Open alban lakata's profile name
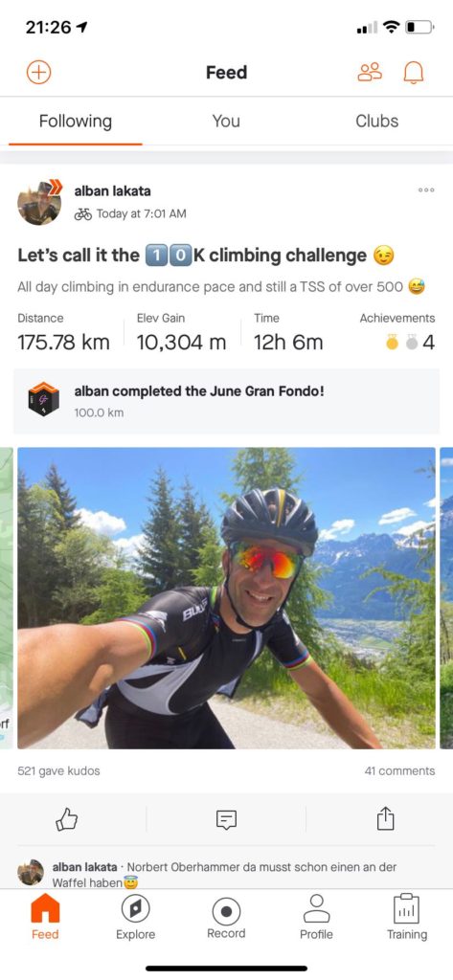453x980 pixels. [112, 191]
